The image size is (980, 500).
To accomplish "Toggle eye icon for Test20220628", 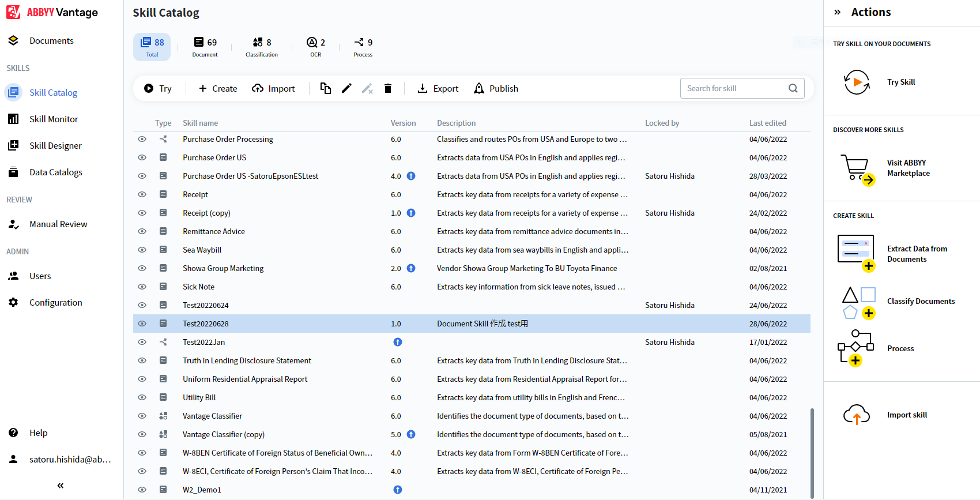I will click(x=142, y=324).
